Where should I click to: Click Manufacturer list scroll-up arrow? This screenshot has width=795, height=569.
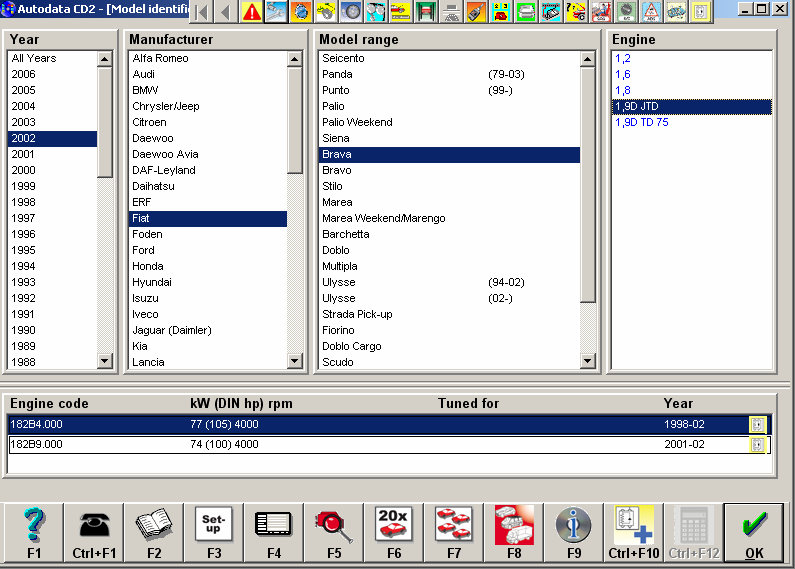[x=294, y=59]
